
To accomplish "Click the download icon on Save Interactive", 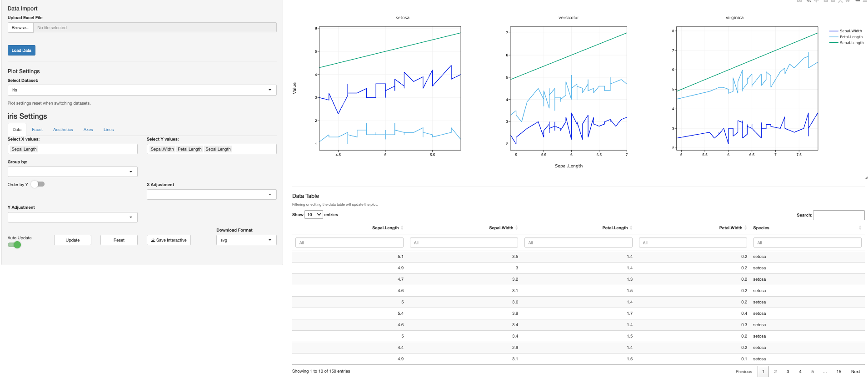I will tap(153, 240).
